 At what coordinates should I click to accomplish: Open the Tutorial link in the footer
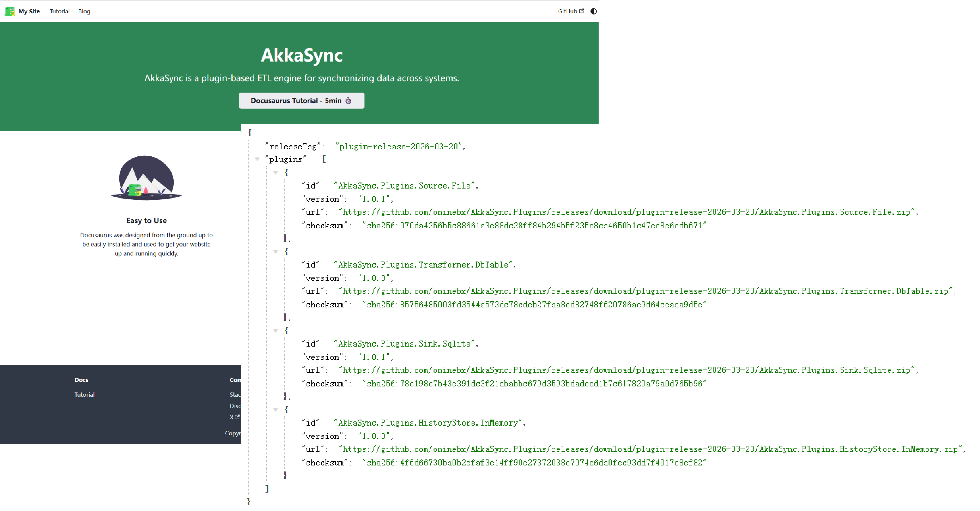[x=84, y=394]
